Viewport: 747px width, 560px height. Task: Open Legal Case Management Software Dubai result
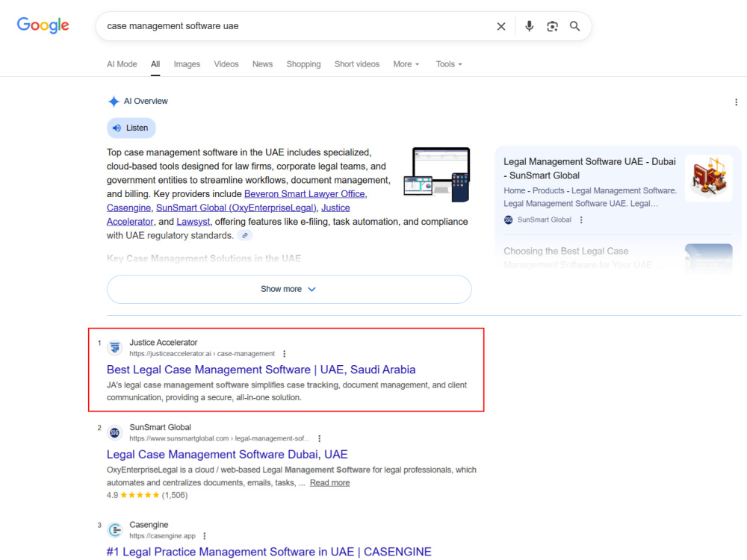click(x=227, y=454)
